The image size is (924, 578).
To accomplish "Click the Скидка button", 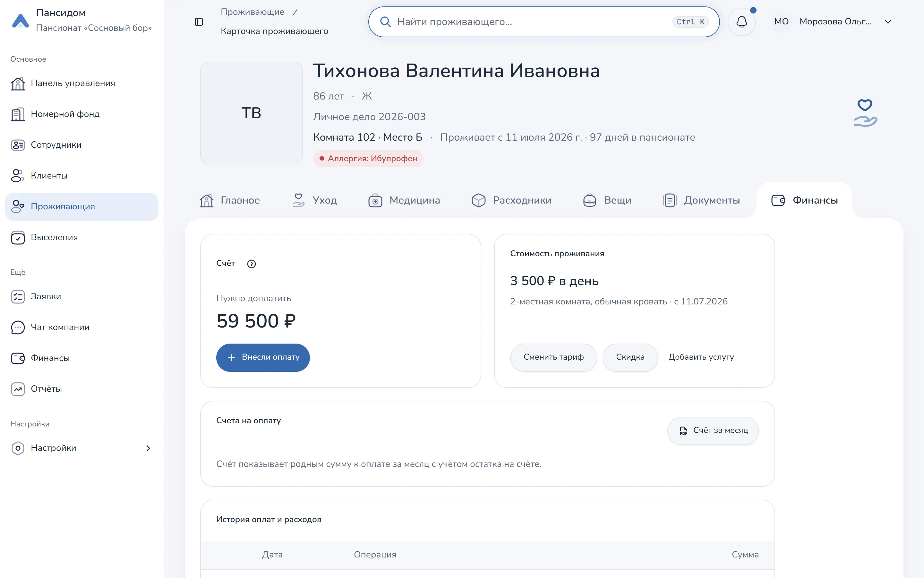I will click(630, 357).
